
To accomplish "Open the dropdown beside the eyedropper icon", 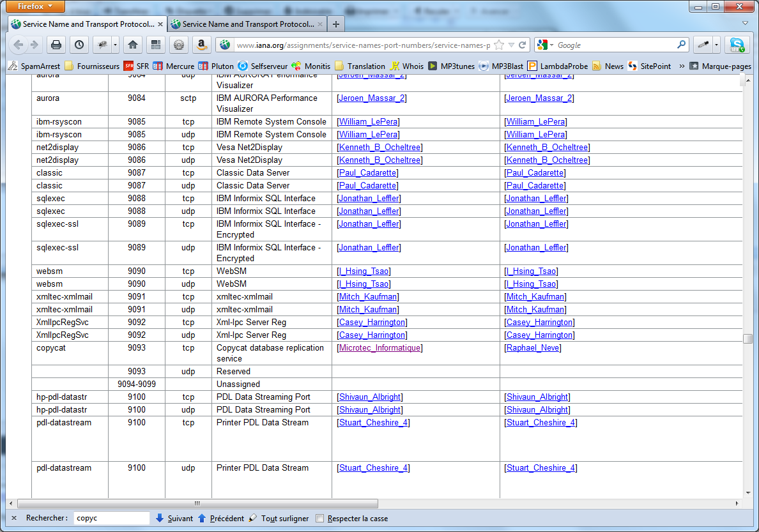I will tap(716, 45).
